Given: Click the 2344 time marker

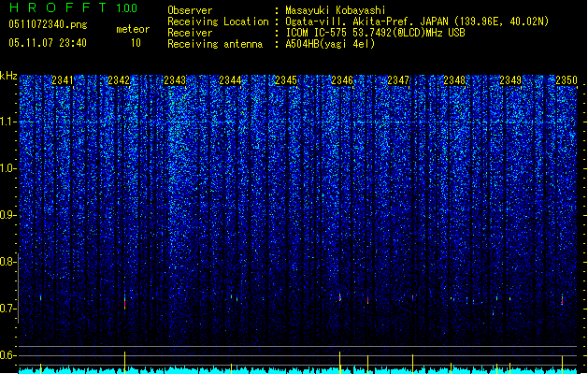Looking at the screenshot, I should pos(230,80).
